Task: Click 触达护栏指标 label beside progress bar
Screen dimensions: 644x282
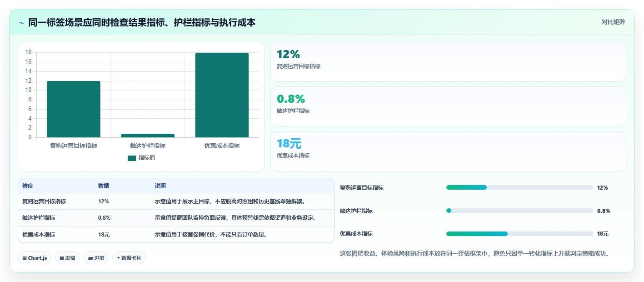Action: tap(356, 211)
